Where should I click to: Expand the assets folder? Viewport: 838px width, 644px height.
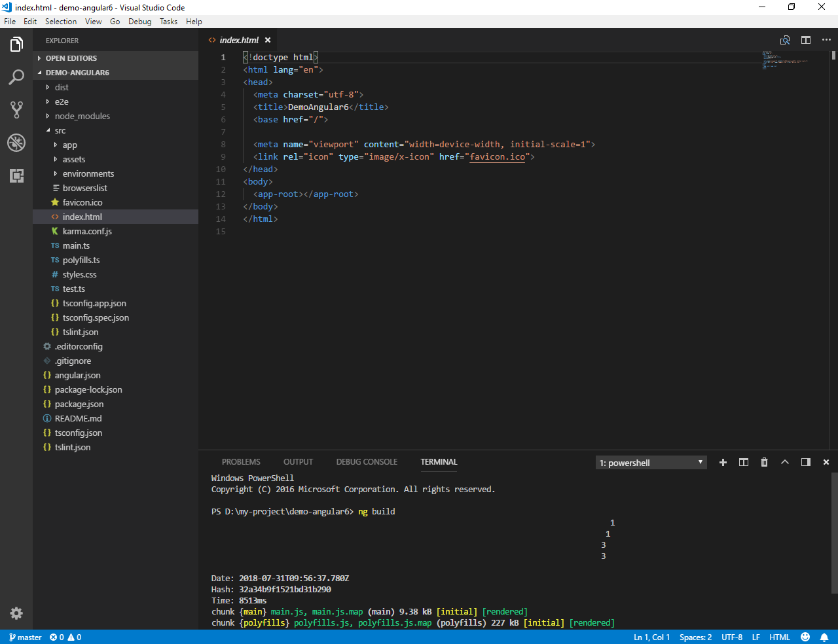(x=115, y=159)
